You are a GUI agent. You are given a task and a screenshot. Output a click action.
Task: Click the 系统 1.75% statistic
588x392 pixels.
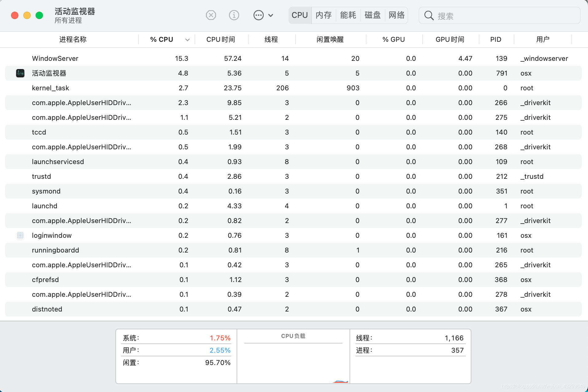point(177,338)
